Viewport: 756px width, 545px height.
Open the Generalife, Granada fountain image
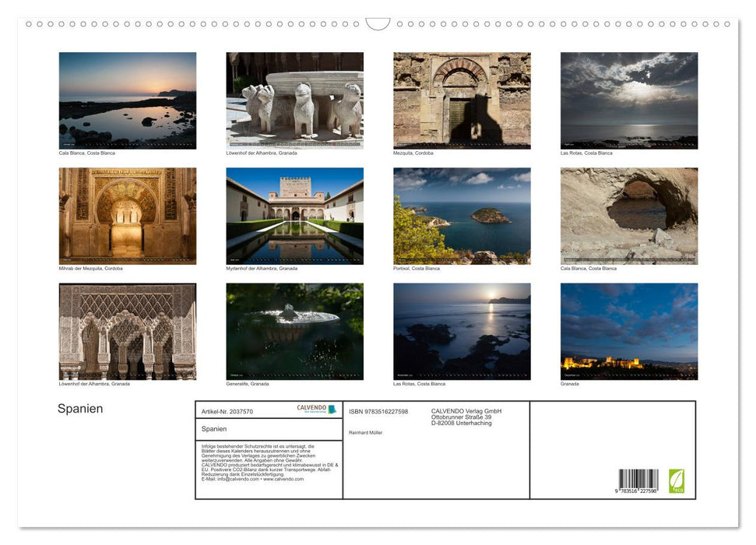pos(295,330)
